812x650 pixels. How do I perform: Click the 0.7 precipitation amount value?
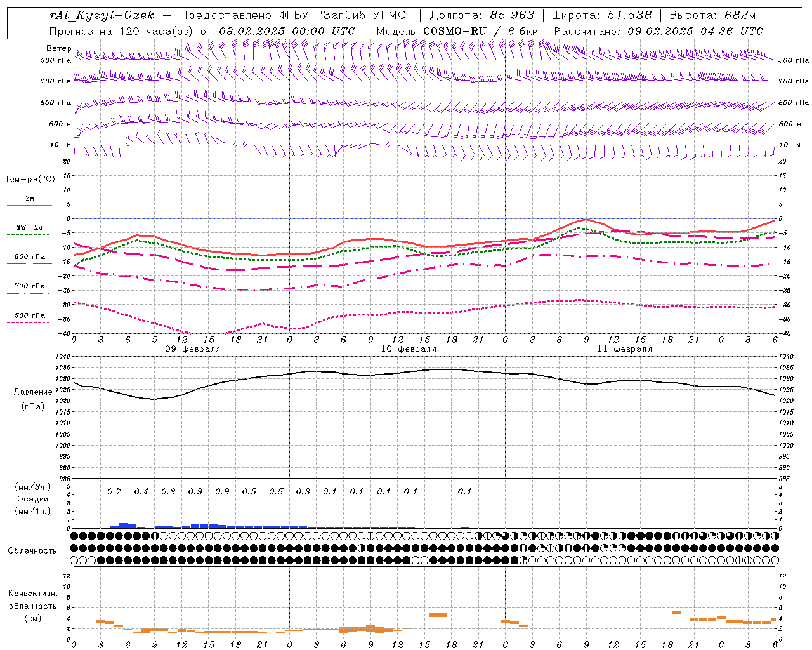(114, 492)
